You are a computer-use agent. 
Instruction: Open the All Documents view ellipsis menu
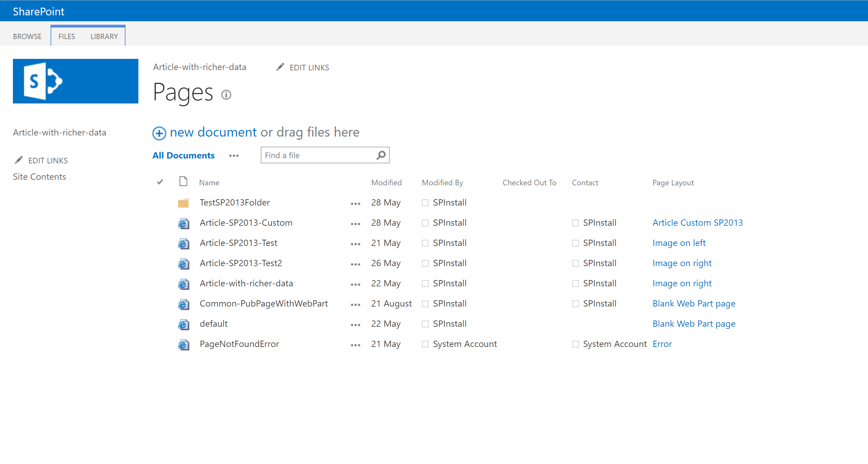(234, 156)
